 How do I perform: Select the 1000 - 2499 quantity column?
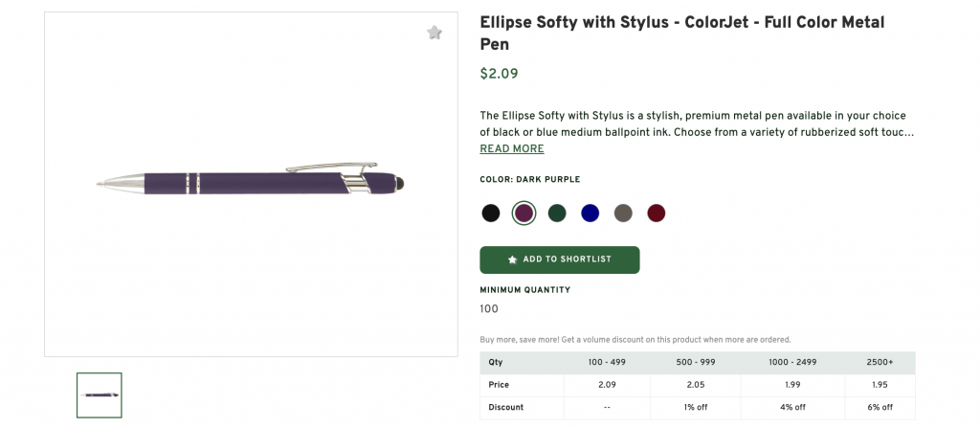[791, 363]
